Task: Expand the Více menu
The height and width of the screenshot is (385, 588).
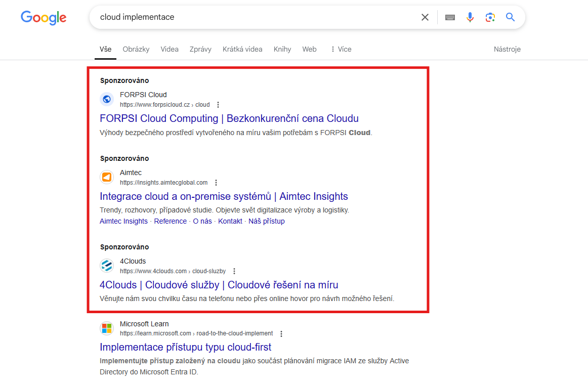Action: coord(341,49)
